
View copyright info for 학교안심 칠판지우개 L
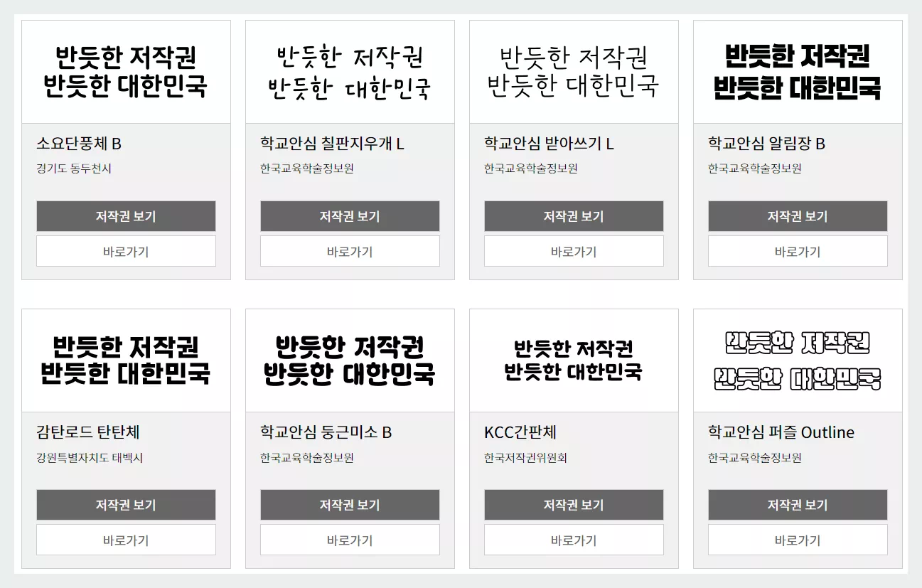tap(350, 216)
